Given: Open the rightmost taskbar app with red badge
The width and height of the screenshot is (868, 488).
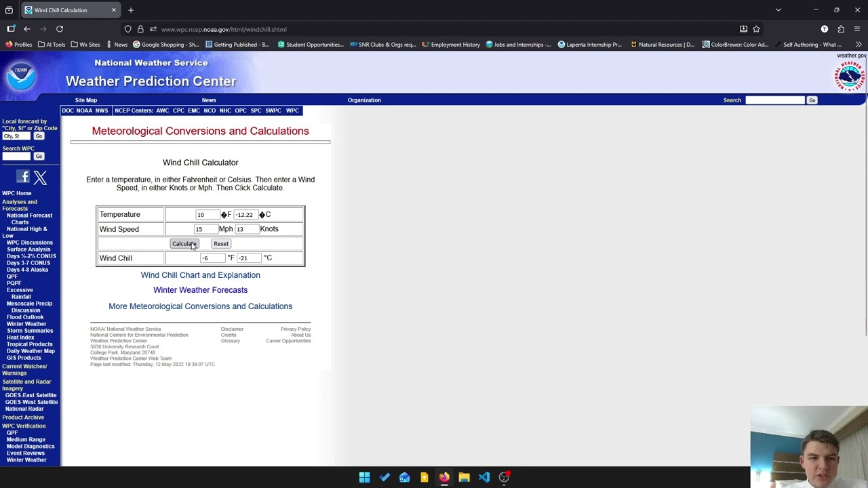Looking at the screenshot, I should [x=504, y=477].
